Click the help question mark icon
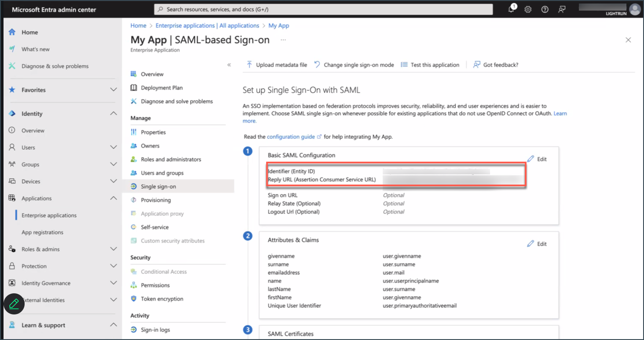Viewport: 644px width, 340px height. click(545, 9)
